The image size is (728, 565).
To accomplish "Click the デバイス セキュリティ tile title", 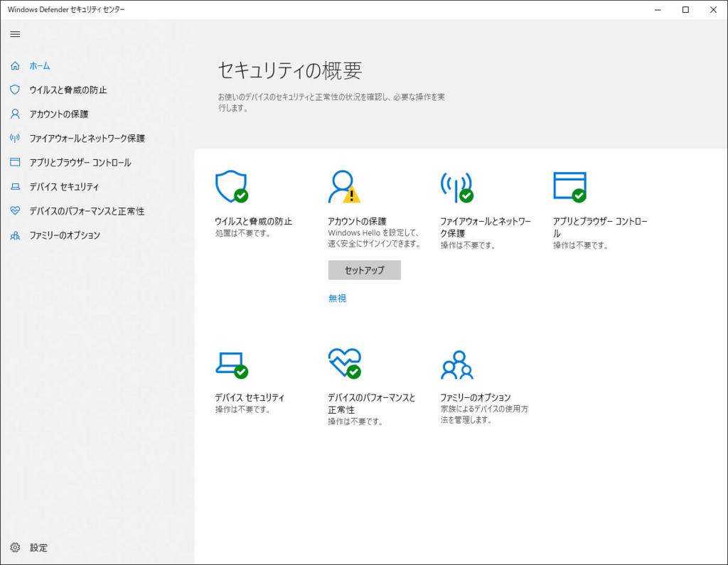I will (250, 397).
